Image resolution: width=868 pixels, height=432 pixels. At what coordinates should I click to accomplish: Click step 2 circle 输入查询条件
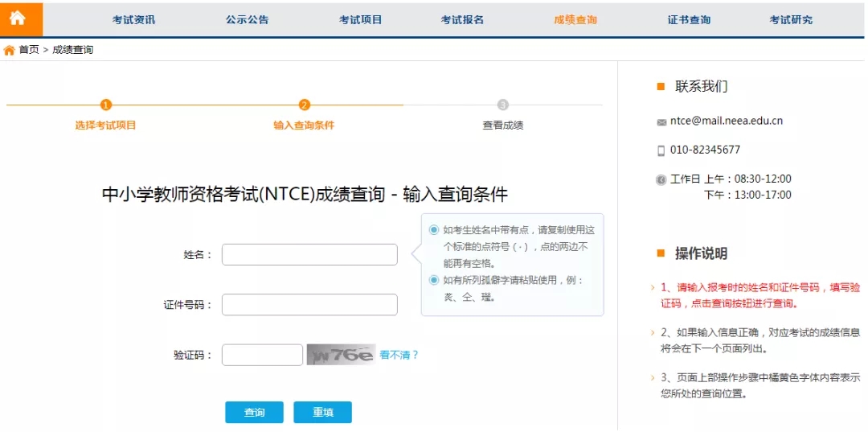click(x=304, y=105)
